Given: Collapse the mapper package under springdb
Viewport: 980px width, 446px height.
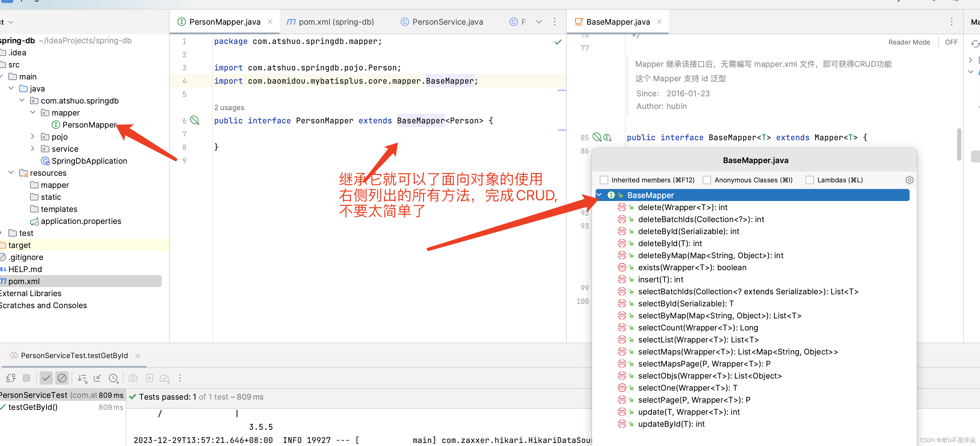Looking at the screenshot, I should coord(33,112).
